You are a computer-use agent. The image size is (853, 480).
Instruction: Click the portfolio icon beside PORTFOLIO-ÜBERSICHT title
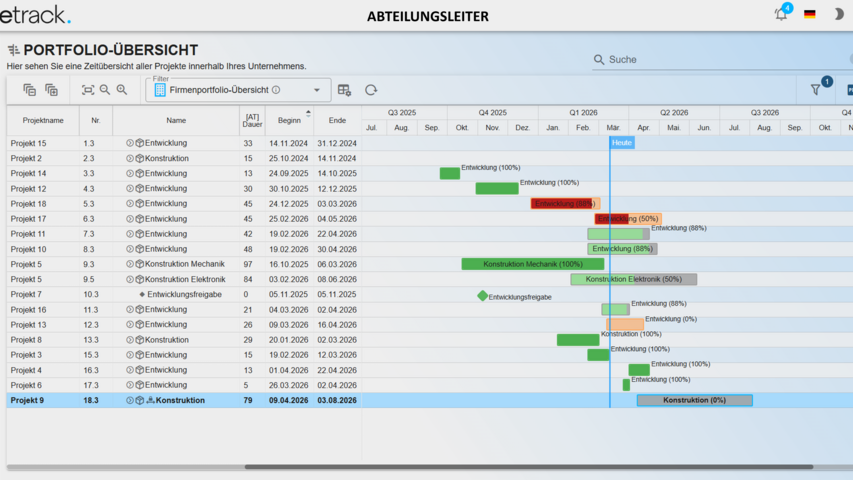point(14,50)
